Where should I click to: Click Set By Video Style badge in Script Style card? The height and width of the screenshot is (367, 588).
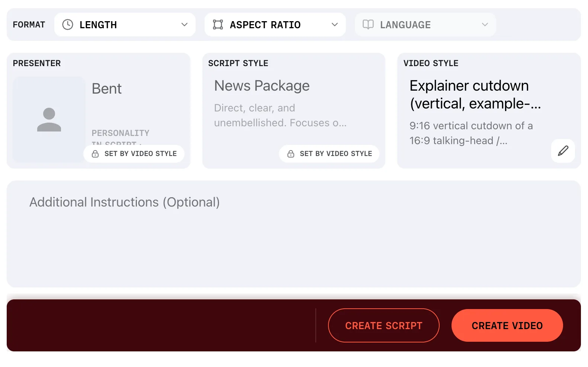pos(329,154)
